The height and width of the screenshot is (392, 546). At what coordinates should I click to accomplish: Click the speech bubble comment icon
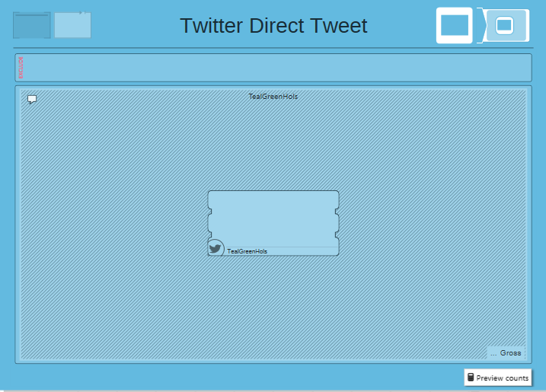pos(32,99)
